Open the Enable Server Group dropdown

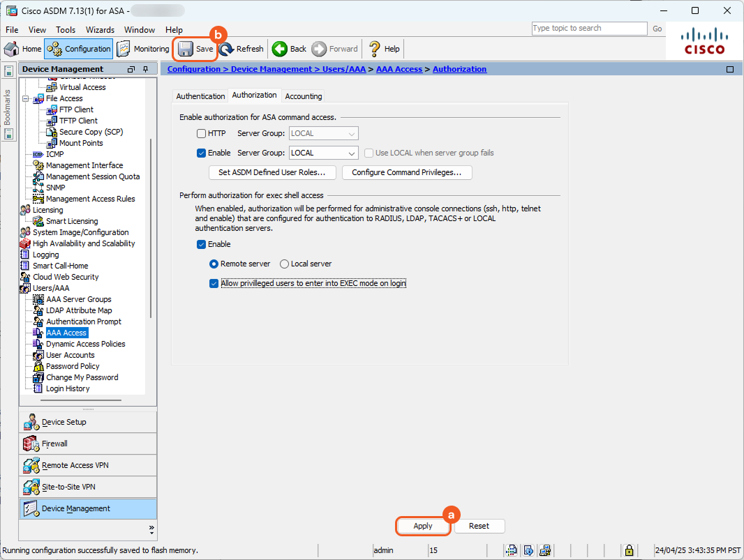(x=352, y=153)
